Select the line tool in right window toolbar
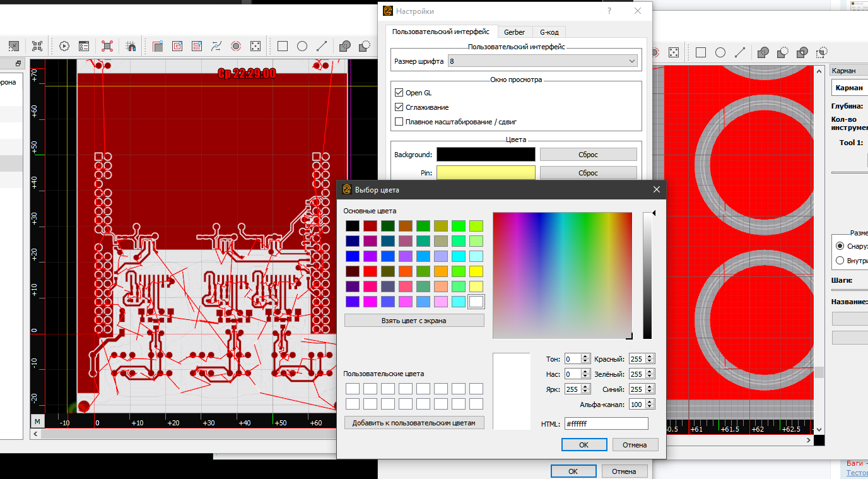868x479 pixels. [740, 52]
